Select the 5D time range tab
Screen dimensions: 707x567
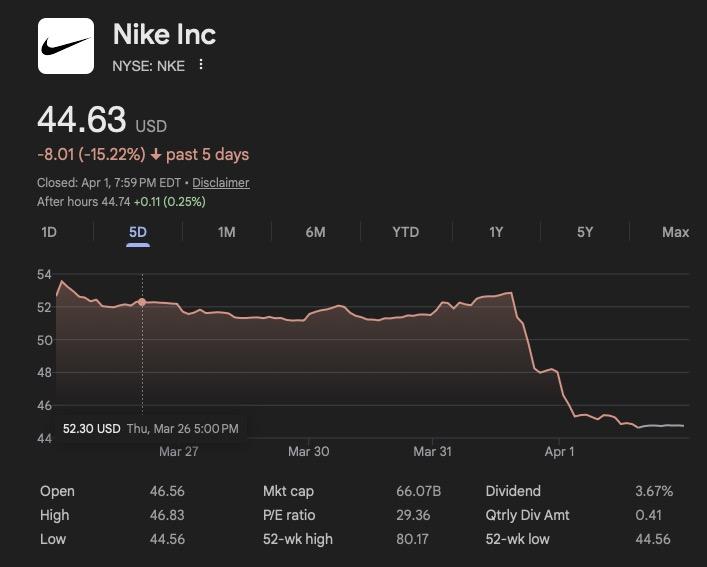138,232
